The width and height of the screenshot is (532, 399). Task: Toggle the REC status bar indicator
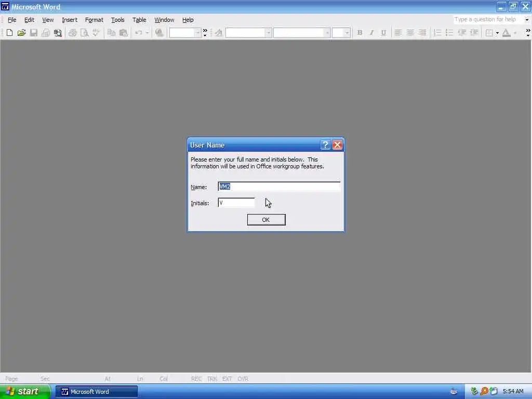[x=196, y=379]
